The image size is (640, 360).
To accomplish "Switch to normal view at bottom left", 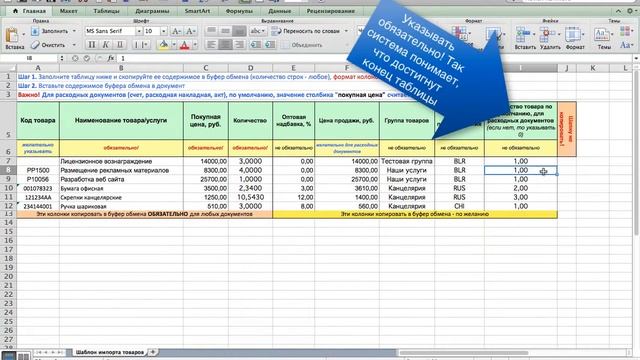I will [x=9, y=356].
